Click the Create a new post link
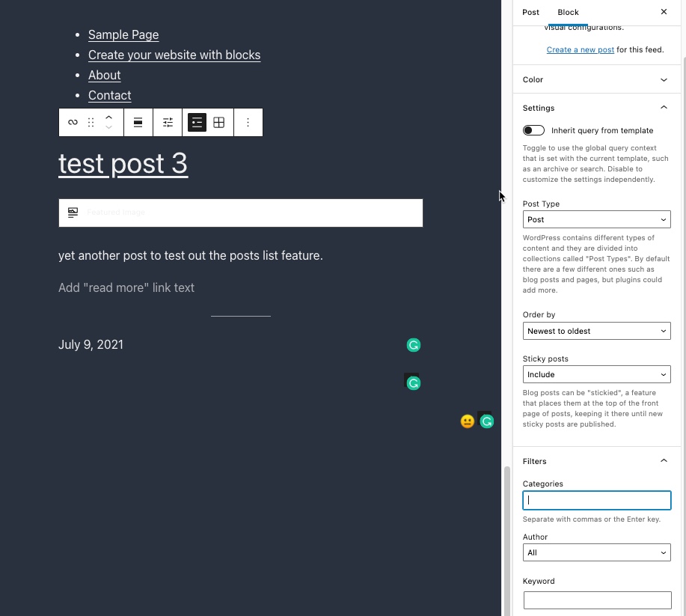Image resolution: width=686 pixels, height=616 pixels. (x=581, y=50)
